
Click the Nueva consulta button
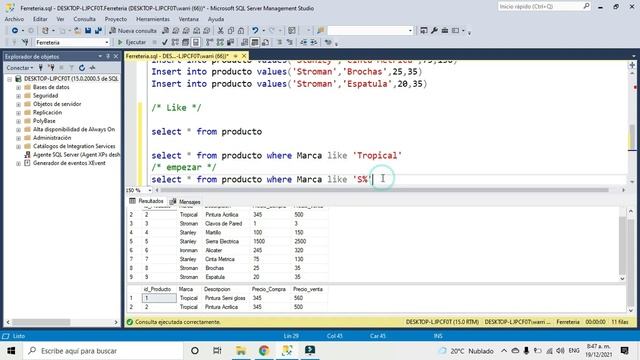point(133,31)
